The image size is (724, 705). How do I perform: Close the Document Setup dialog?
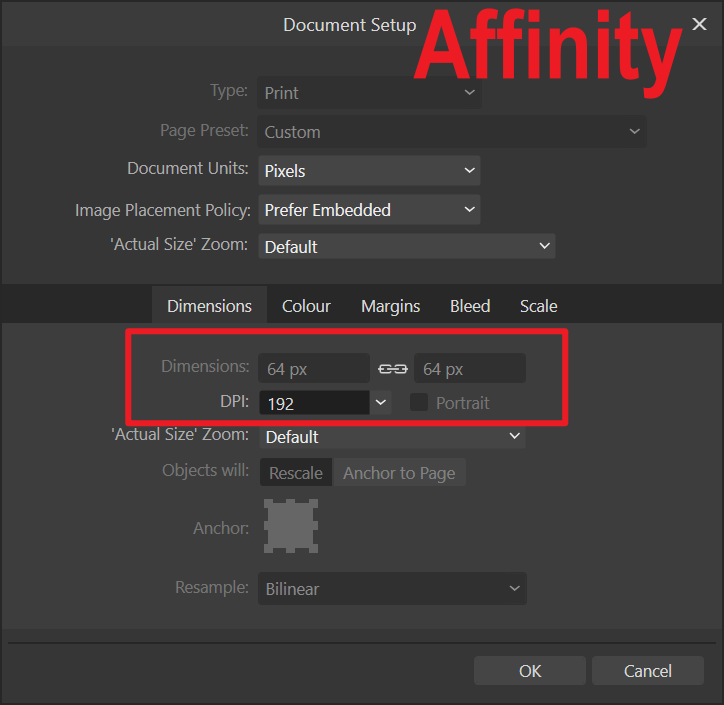coord(699,24)
